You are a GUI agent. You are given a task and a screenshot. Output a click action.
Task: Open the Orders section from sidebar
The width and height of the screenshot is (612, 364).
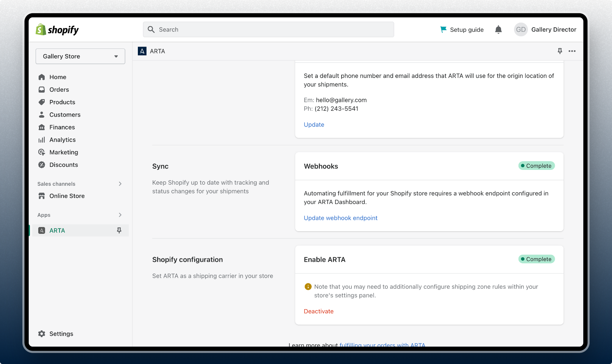(59, 89)
